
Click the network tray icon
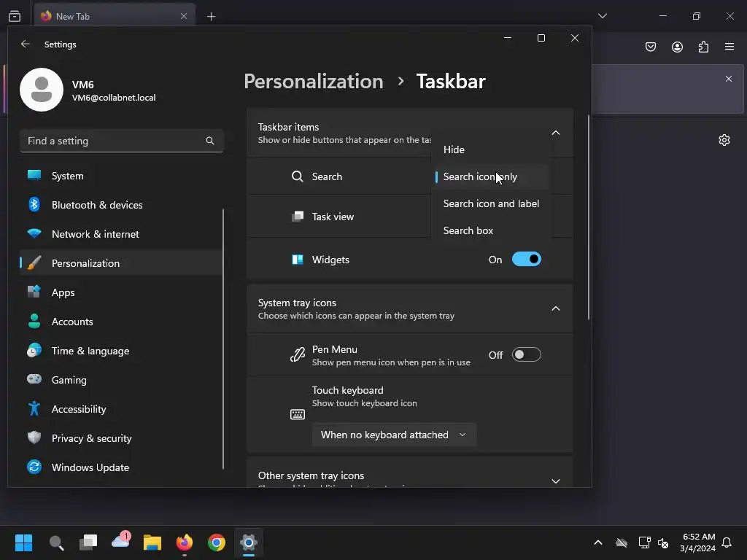(x=644, y=542)
